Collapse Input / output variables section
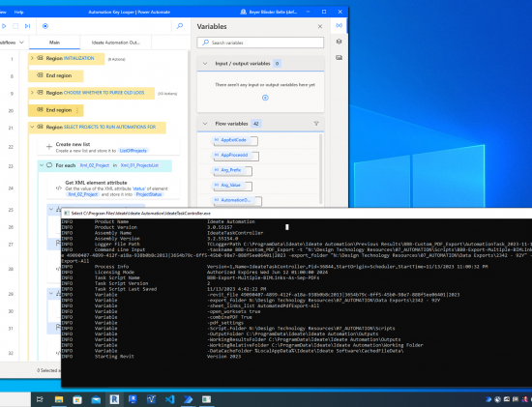 click(205, 64)
